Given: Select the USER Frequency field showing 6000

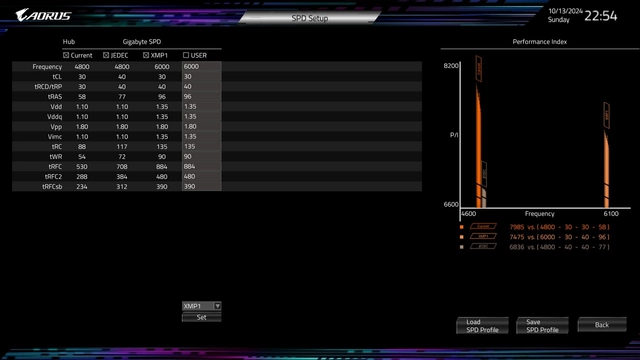Looking at the screenshot, I should coord(202,67).
